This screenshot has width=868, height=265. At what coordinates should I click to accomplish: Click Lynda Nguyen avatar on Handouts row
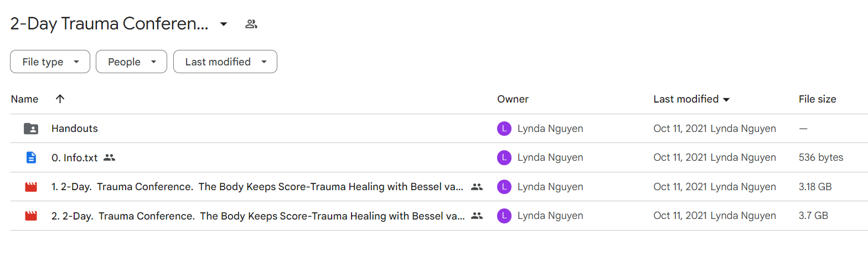[504, 129]
